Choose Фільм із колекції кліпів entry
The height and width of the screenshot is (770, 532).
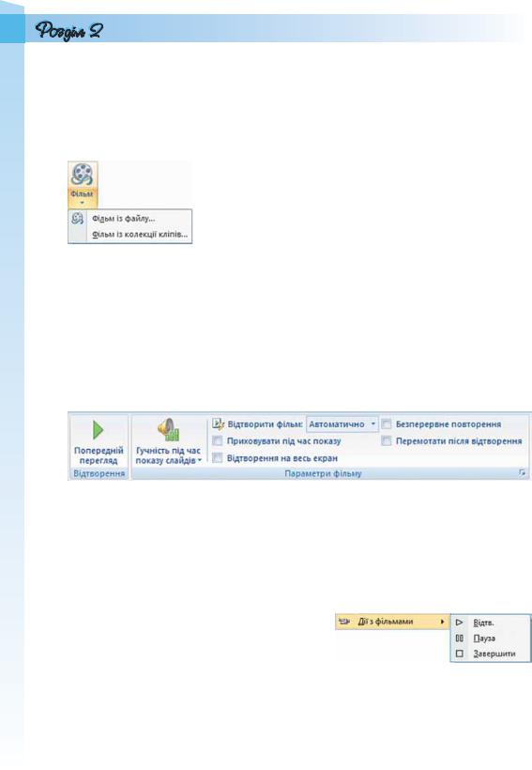130,234
